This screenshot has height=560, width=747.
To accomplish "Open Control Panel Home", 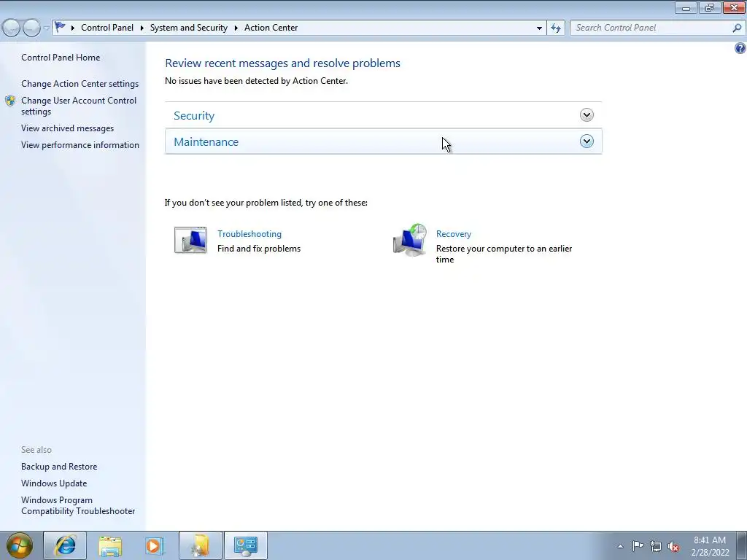I will click(x=61, y=58).
